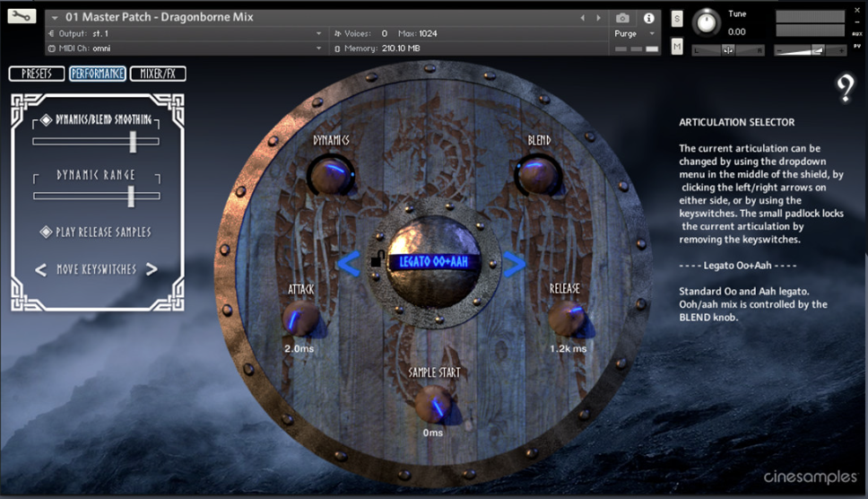Adjust the instrument volume slider
Viewport: 868px width, 499px height.
point(810,50)
